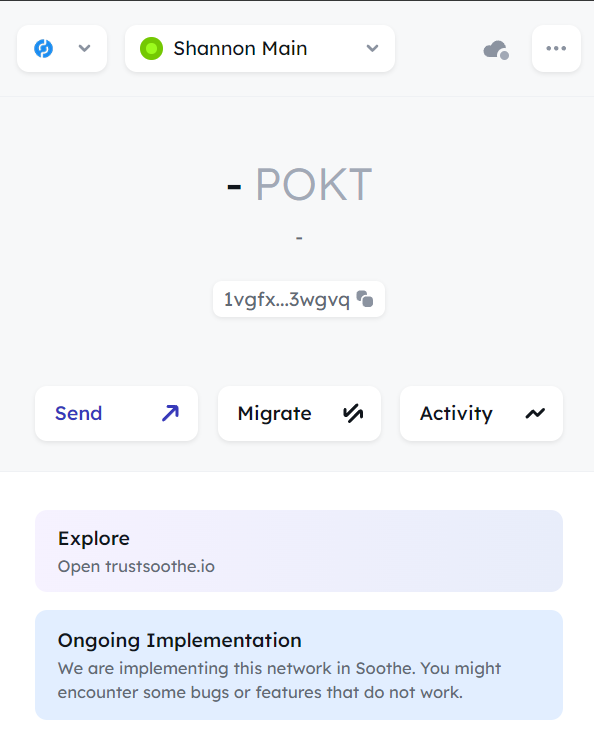Click the Explore heading text
Viewport: 594px width, 747px height.
pyautogui.click(x=94, y=539)
